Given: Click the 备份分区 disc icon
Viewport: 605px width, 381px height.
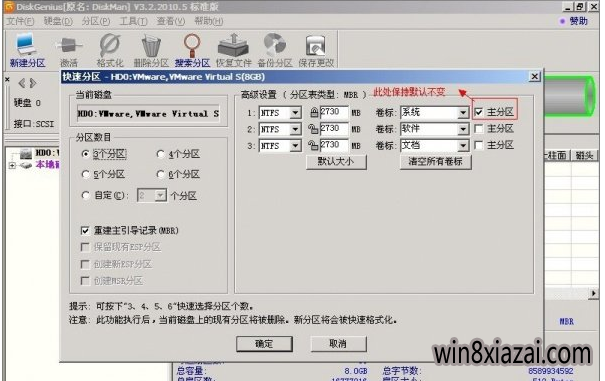Looking at the screenshot, I should click(x=274, y=45).
